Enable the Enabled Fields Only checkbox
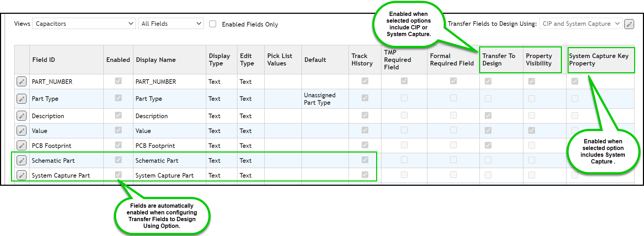The image size is (644, 236). coord(212,24)
